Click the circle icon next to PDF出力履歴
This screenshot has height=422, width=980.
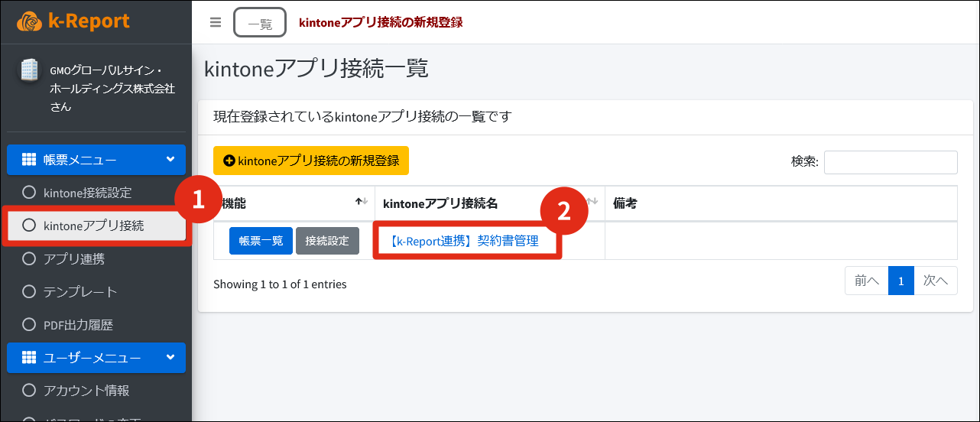pos(30,325)
